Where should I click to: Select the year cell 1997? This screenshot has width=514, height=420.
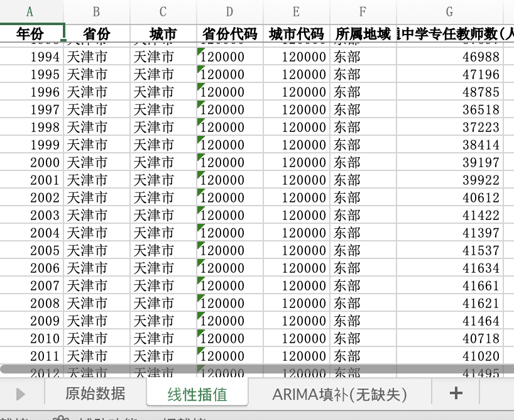(31, 109)
